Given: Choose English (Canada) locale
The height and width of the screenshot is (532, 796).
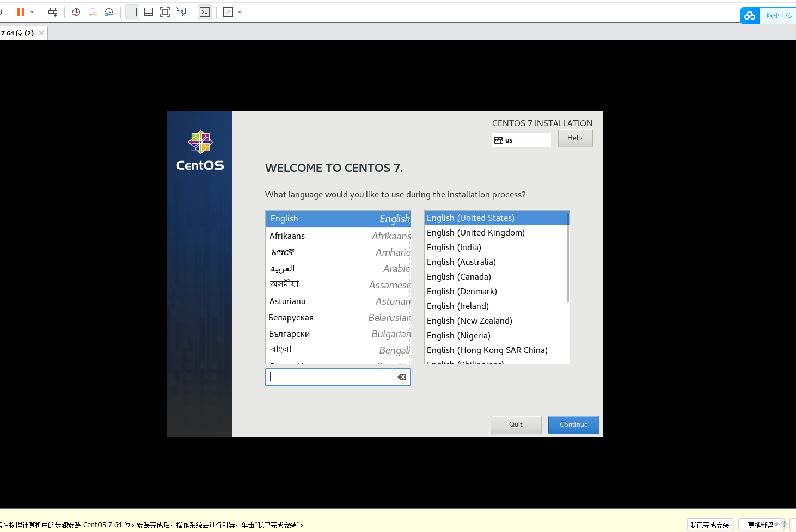Looking at the screenshot, I should coord(495,277).
